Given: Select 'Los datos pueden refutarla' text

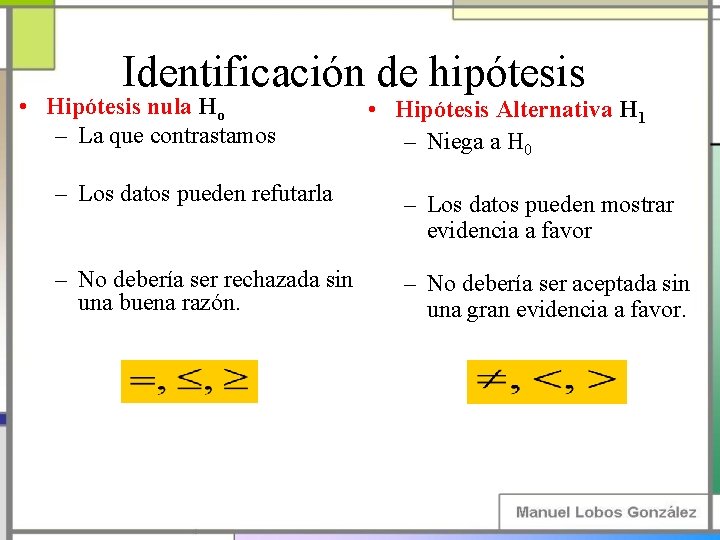Looking at the screenshot, I should (x=205, y=194).
